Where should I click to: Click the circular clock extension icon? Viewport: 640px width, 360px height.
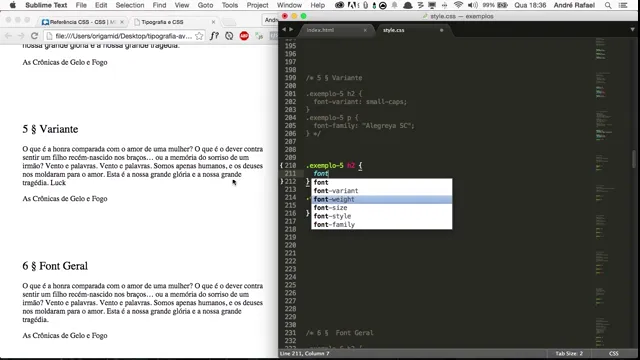pyautogui.click(x=229, y=36)
